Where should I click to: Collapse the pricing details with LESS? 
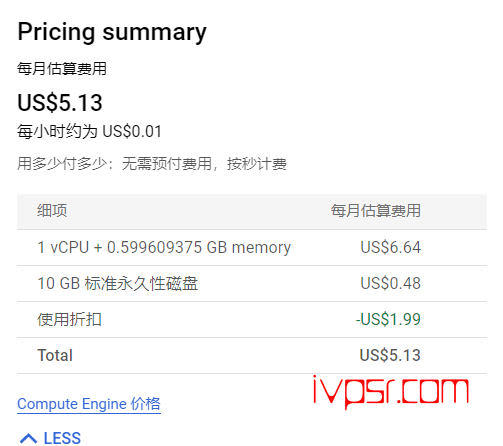tap(50, 438)
